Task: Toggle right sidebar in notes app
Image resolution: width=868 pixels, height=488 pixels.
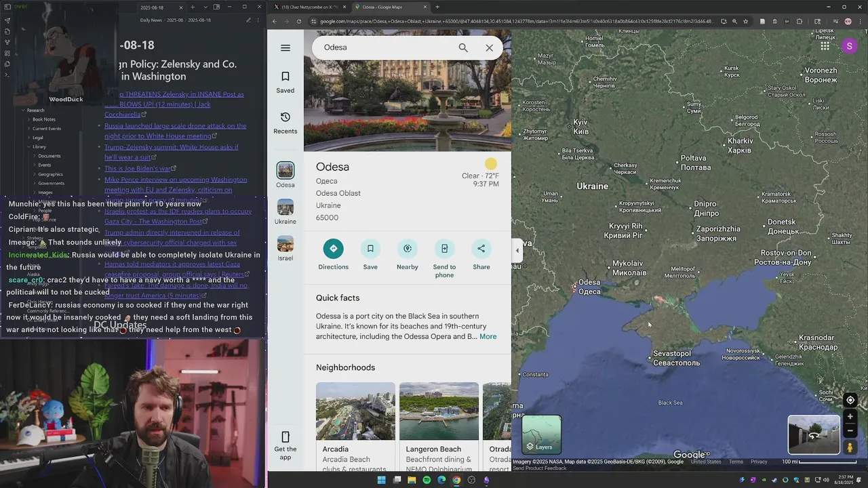Action: click(x=216, y=7)
